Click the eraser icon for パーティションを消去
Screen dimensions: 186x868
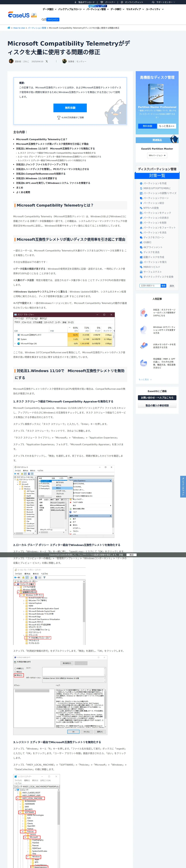click(x=141, y=232)
